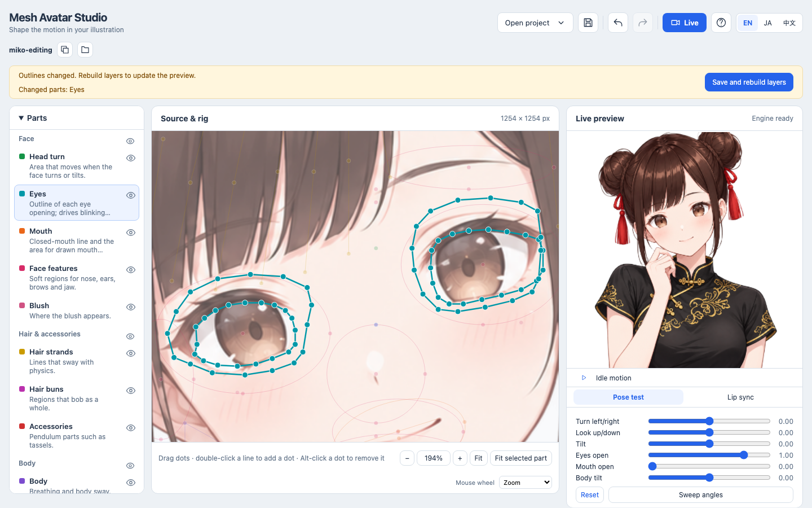
Task: Toggle Hair buns visibility eye
Action: [x=131, y=391]
